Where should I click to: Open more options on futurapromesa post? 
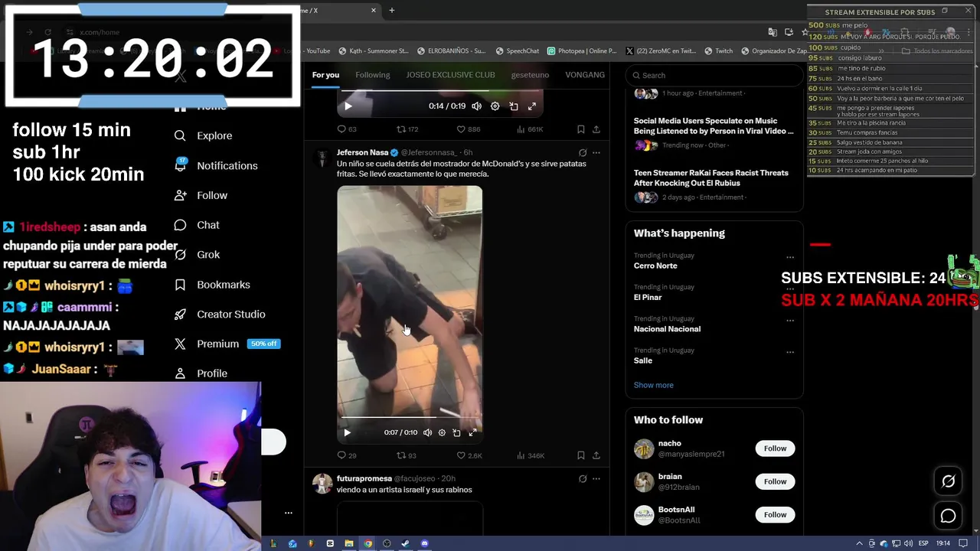tap(596, 478)
